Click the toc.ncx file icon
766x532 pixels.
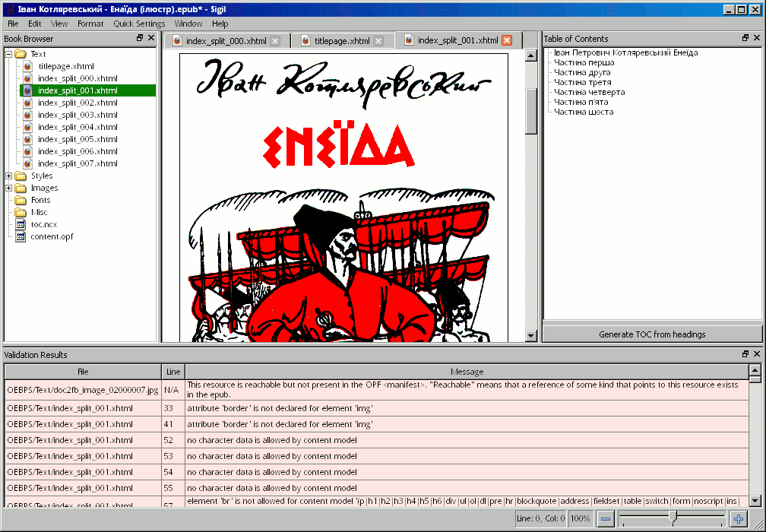pyautogui.click(x=21, y=224)
